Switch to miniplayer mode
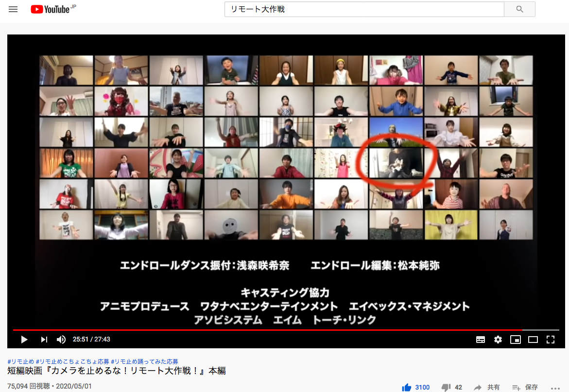The image size is (569, 392). 516,340
